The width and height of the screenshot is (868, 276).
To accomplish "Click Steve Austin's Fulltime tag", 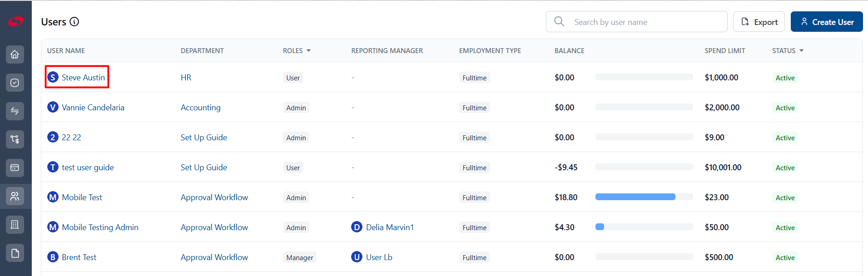I will 474,78.
